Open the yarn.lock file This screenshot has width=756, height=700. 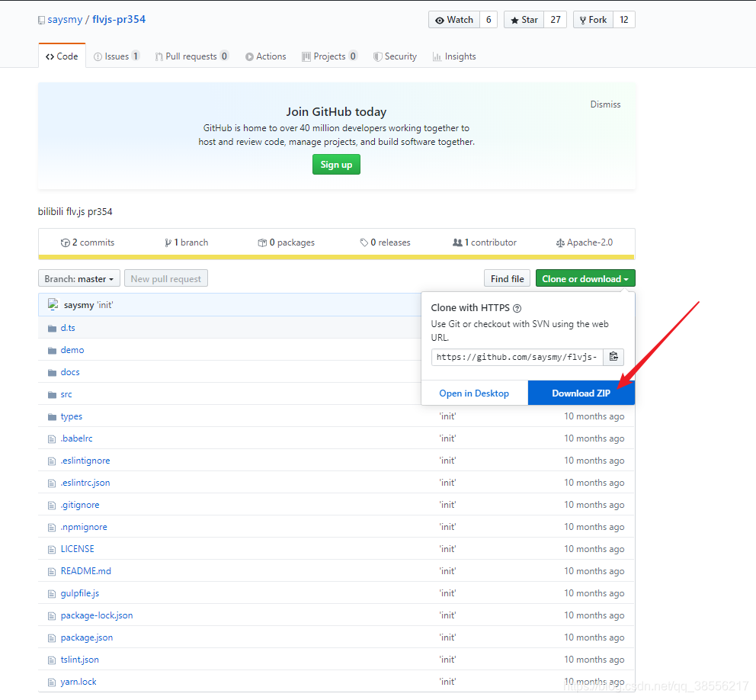(x=78, y=681)
